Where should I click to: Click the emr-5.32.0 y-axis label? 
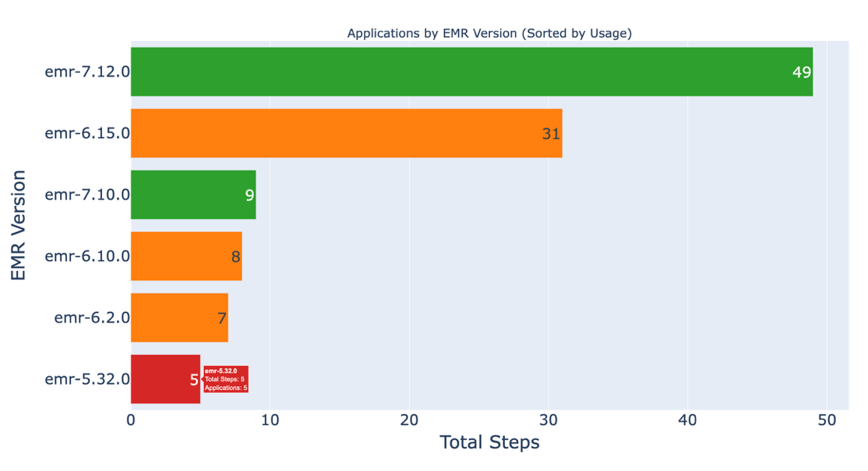tap(87, 379)
